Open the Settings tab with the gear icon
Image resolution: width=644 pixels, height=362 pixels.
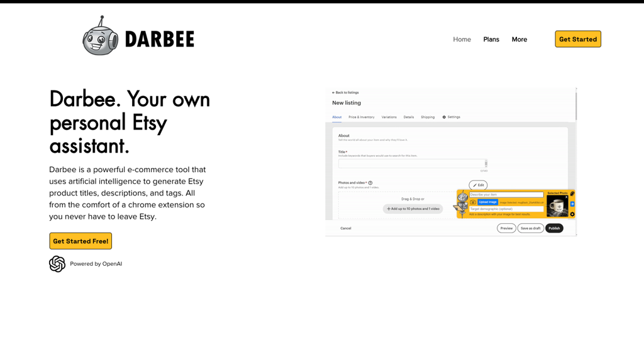click(451, 117)
